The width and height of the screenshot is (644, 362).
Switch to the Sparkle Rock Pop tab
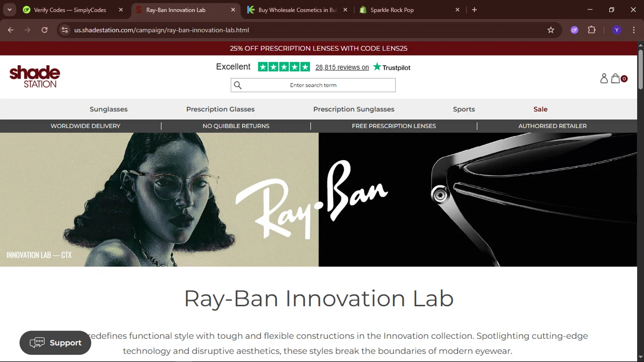409,10
